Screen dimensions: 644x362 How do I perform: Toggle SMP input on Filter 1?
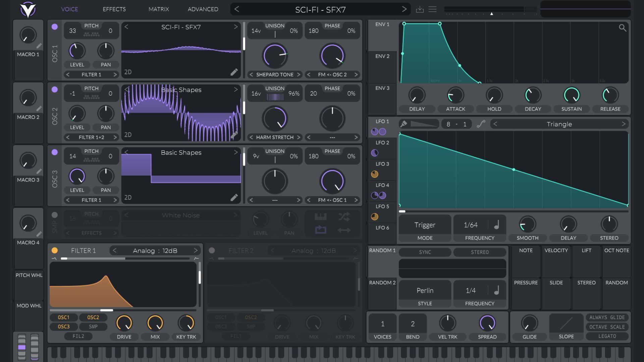[93, 326]
